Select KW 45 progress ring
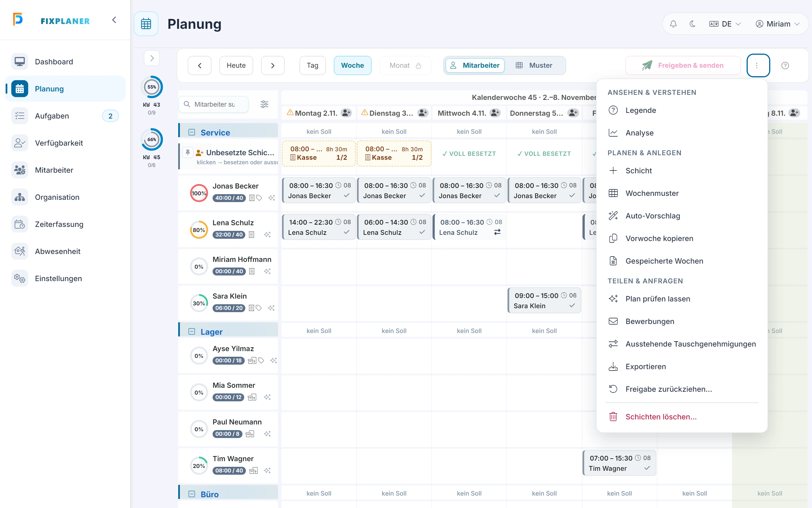 tap(152, 139)
